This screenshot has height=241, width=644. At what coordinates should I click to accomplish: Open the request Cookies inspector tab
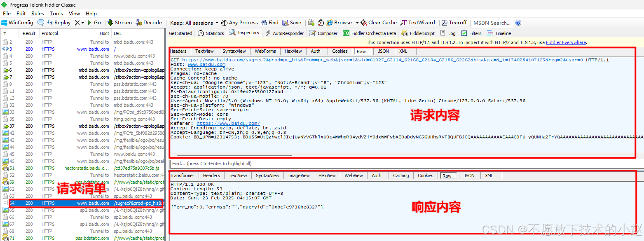[340, 51]
